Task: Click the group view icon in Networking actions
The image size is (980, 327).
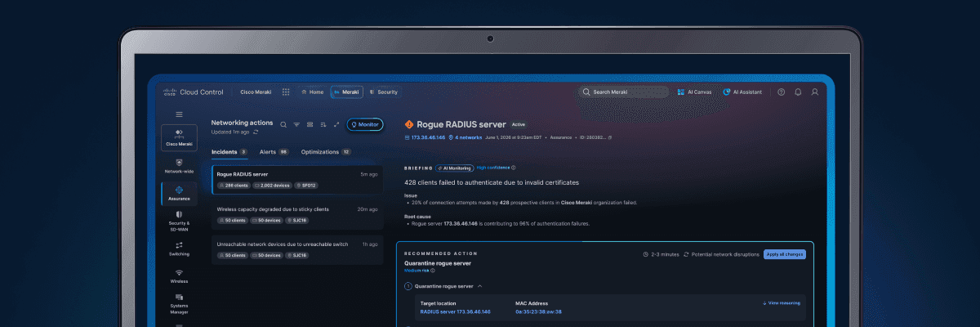Action: pyautogui.click(x=310, y=125)
